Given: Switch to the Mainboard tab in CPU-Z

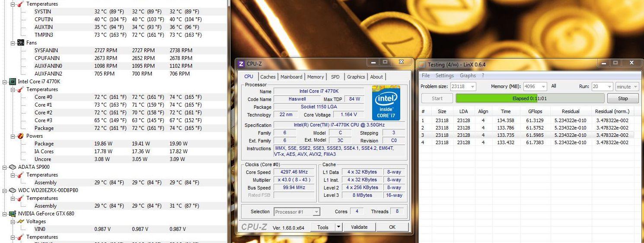Looking at the screenshot, I should (291, 77).
